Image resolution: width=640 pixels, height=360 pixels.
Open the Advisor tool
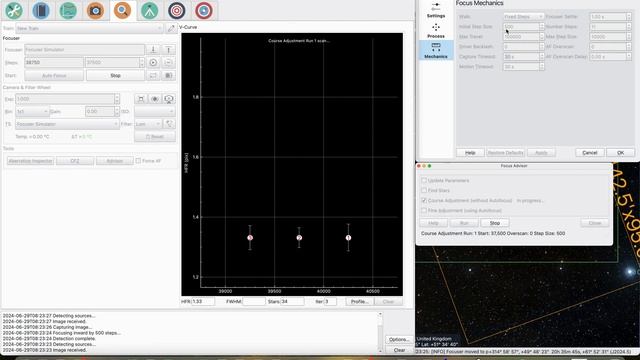pyautogui.click(x=115, y=161)
